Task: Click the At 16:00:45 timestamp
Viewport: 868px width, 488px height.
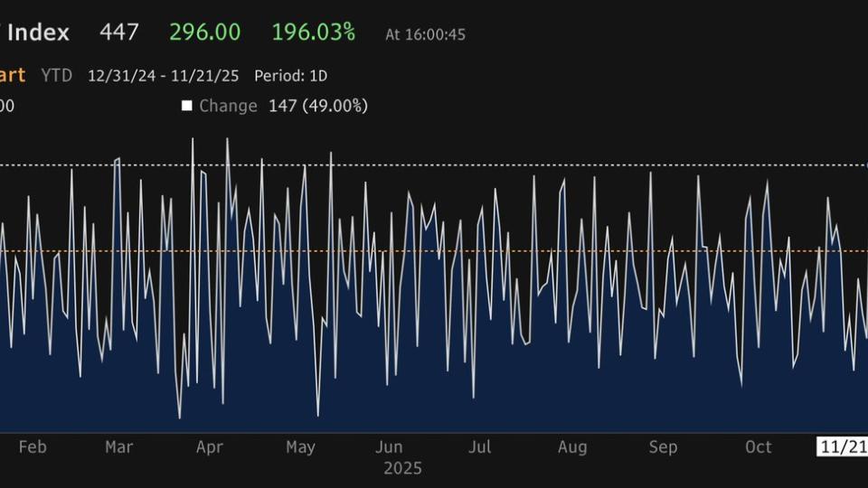Action: point(425,34)
